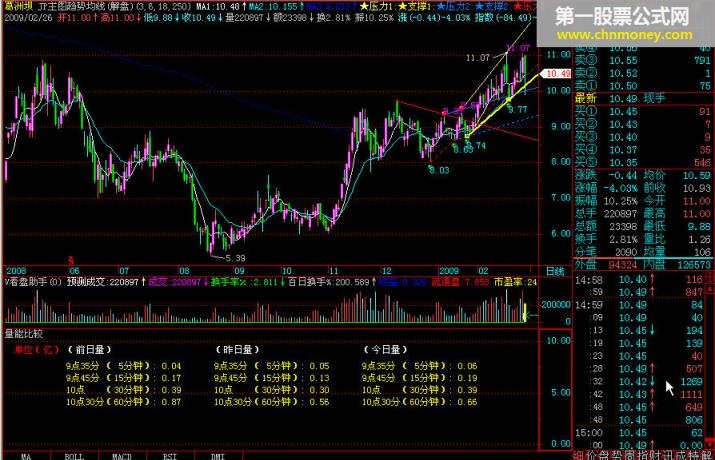The image size is (715, 460).
Task: Select the DMI indicator tab
Action: (x=218, y=456)
